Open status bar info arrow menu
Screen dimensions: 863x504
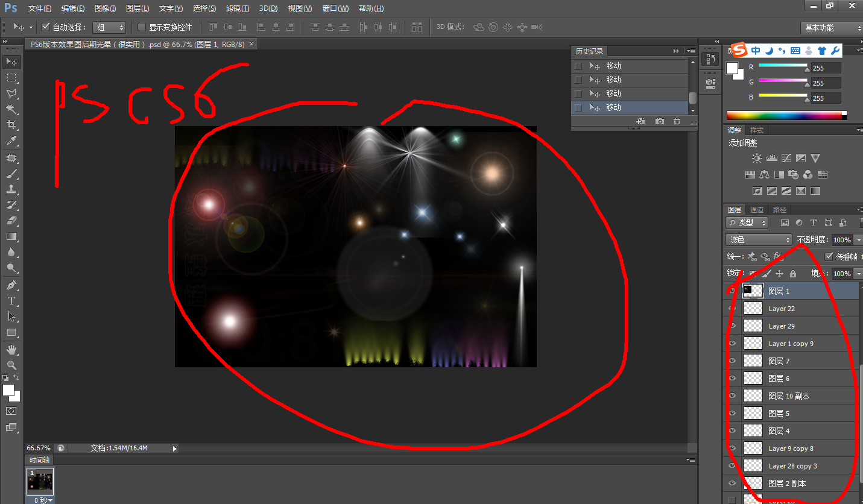click(175, 448)
